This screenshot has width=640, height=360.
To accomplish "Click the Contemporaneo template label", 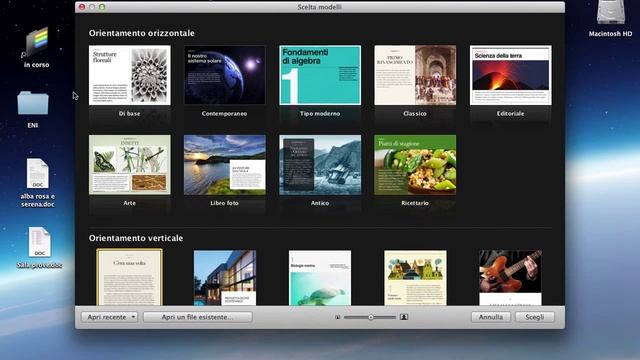I will [x=224, y=113].
